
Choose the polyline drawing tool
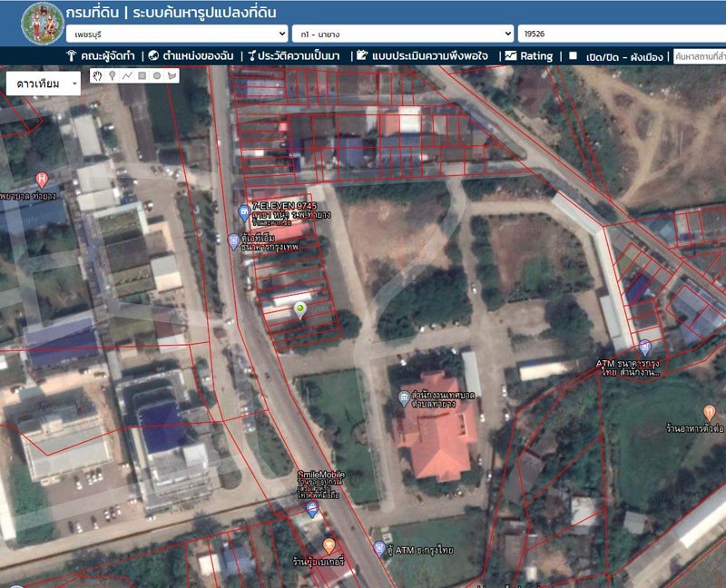127,76
